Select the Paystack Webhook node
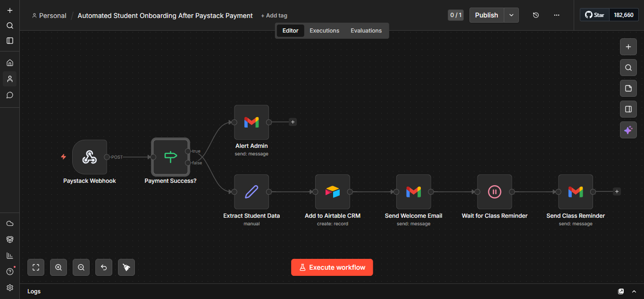 [90, 157]
